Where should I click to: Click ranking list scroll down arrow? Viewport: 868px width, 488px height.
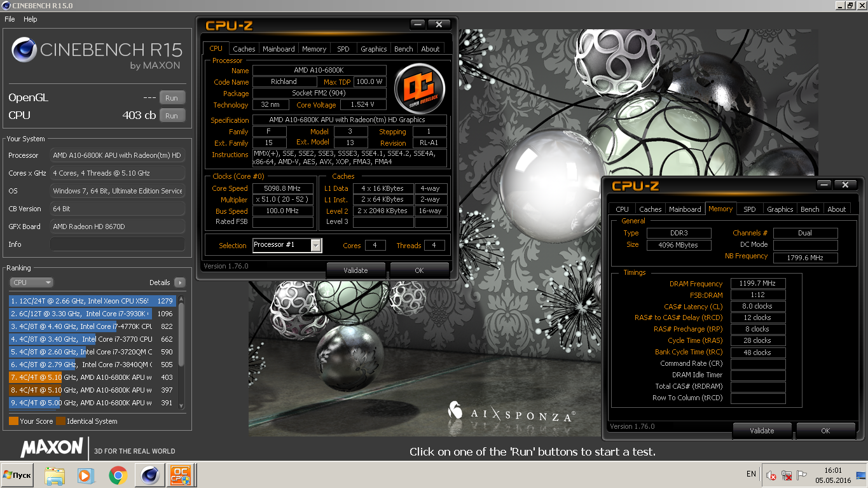181,405
